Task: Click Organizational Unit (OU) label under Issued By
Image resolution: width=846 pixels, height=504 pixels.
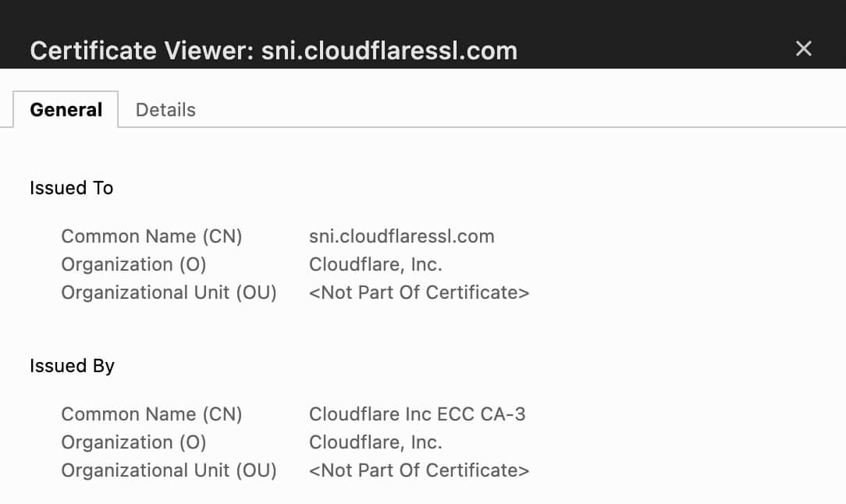Action: (169, 470)
